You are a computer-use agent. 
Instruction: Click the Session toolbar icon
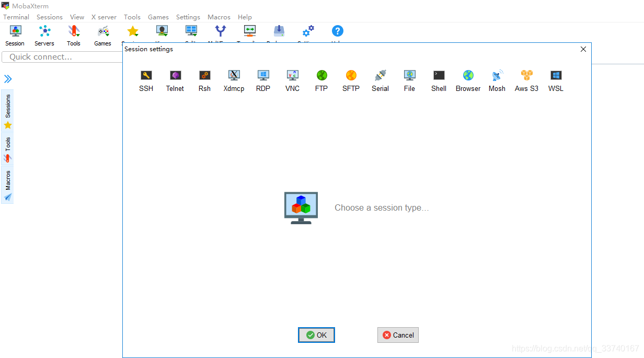[x=15, y=36]
